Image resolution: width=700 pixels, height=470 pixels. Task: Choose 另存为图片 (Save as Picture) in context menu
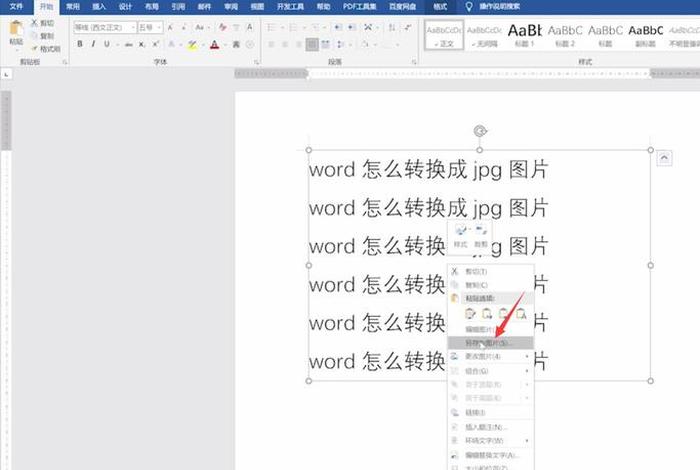tap(491, 343)
